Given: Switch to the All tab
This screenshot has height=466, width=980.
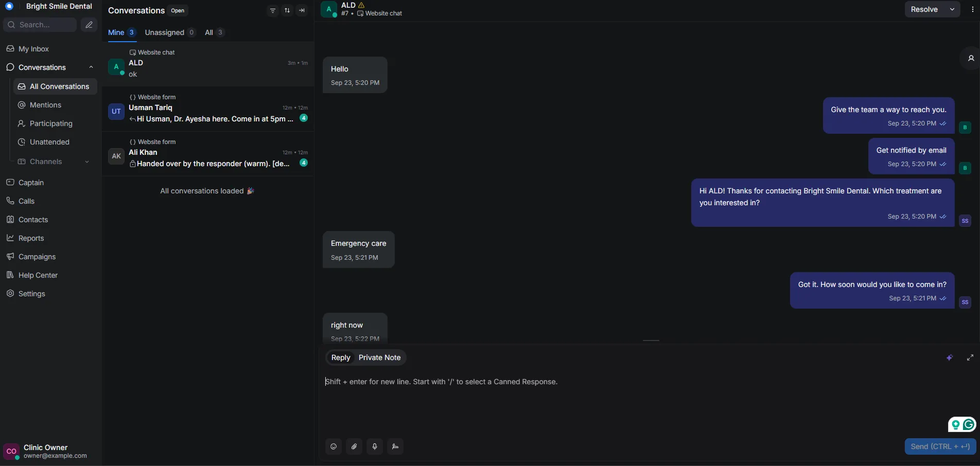Looking at the screenshot, I should click(215, 32).
